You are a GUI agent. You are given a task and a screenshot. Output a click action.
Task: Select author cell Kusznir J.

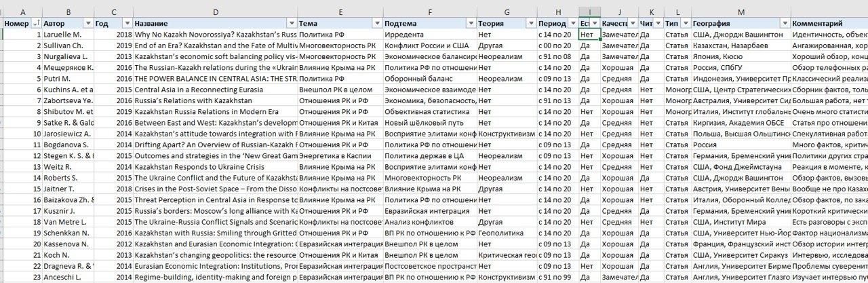pyautogui.click(x=68, y=211)
